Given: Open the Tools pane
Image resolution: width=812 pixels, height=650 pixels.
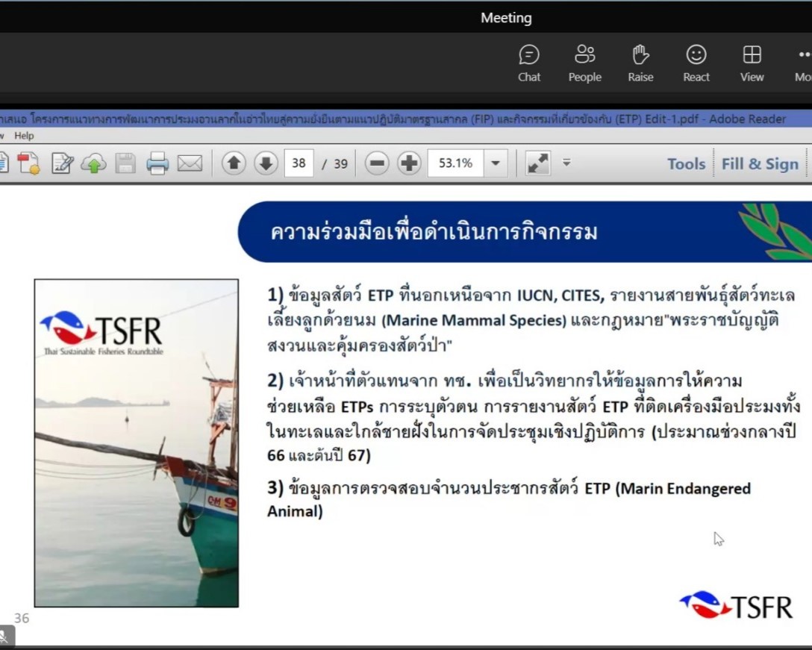Looking at the screenshot, I should (686, 164).
